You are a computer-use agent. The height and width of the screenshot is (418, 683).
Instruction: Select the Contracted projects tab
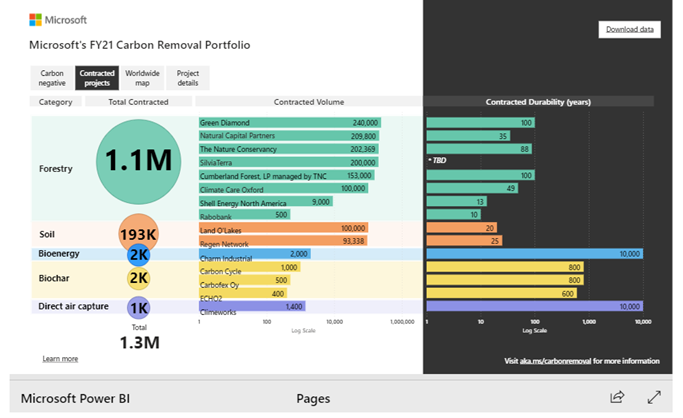point(97,78)
